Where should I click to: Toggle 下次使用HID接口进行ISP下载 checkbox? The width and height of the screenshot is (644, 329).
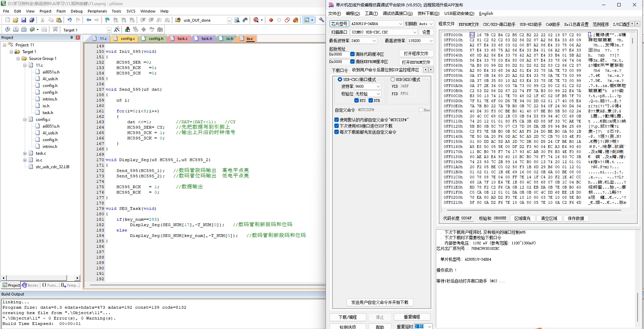tap(336, 126)
